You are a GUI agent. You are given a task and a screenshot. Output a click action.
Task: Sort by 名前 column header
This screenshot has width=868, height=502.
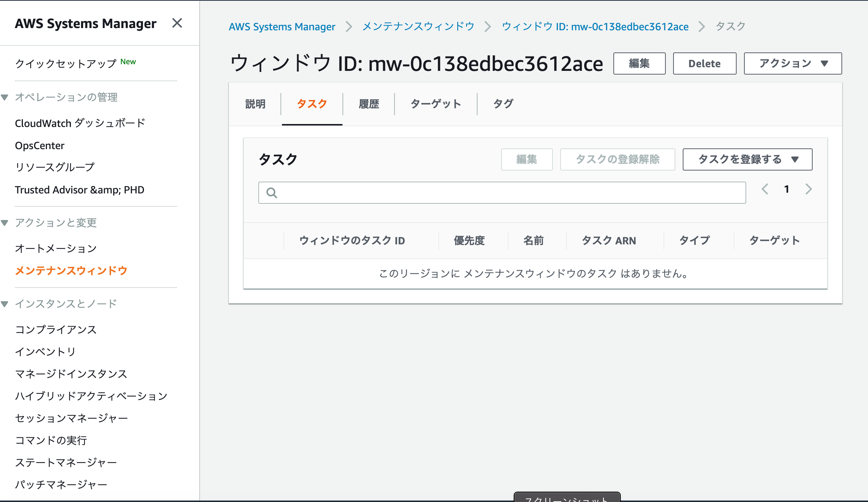coord(533,241)
